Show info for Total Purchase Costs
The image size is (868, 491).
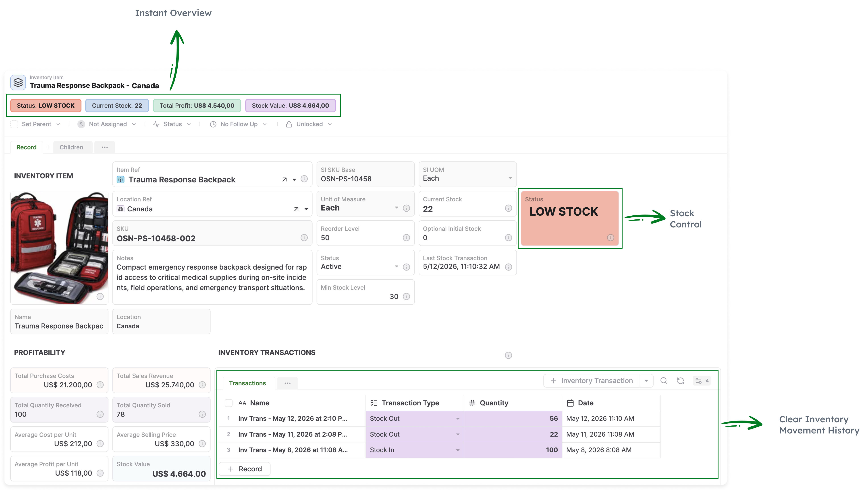[100, 385]
